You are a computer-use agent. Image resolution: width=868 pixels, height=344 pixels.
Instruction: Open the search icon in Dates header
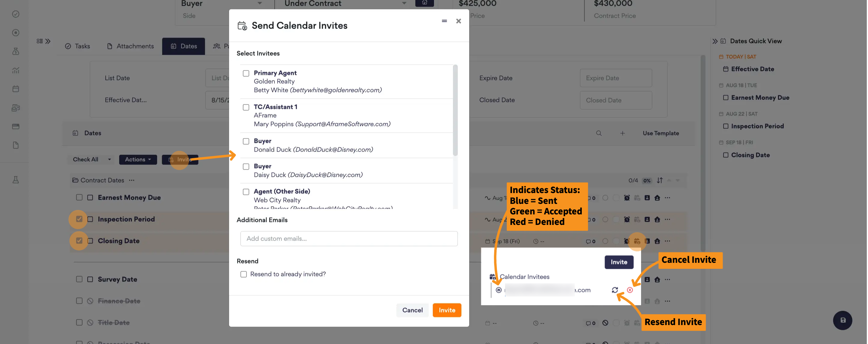click(599, 133)
